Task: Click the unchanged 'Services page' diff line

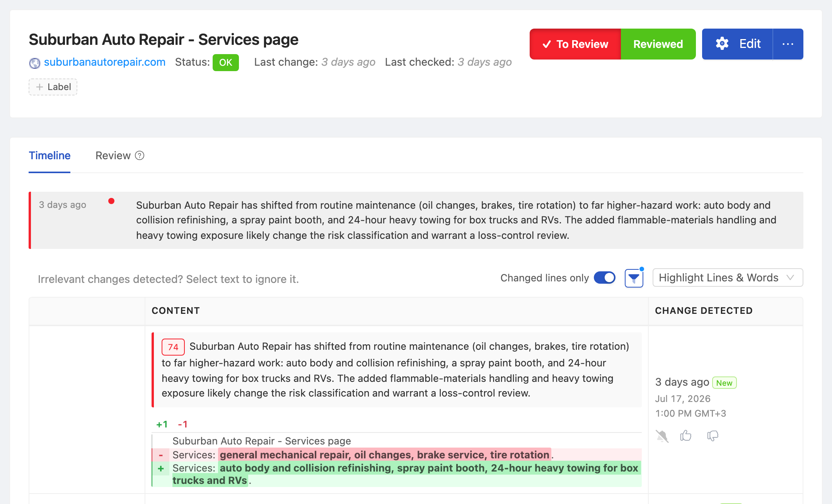Action: click(262, 441)
